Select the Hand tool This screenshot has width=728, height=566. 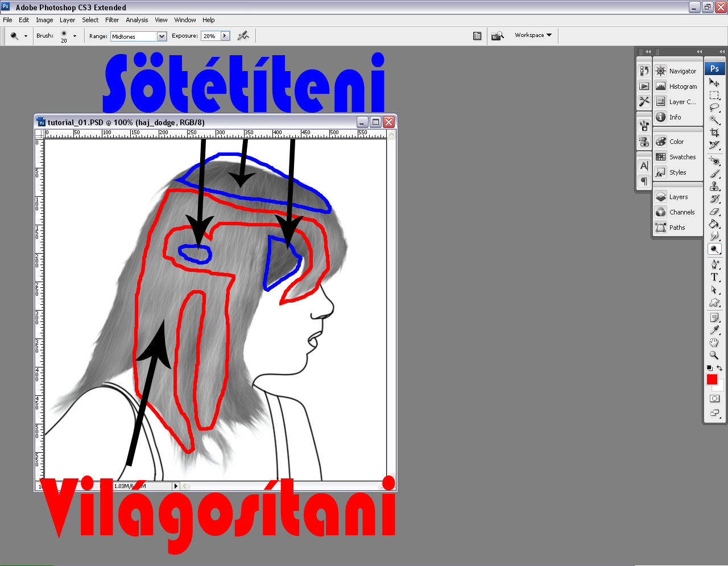tap(714, 342)
